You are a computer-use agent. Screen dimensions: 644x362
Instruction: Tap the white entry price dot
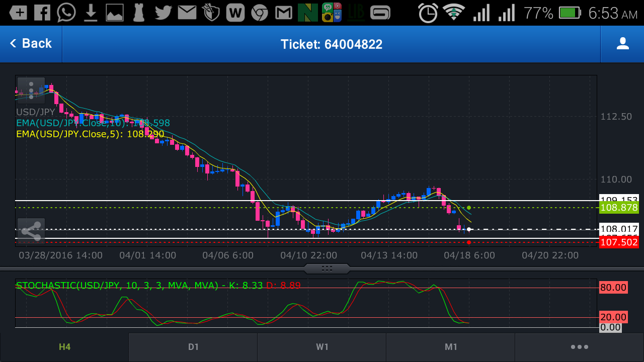(x=468, y=229)
